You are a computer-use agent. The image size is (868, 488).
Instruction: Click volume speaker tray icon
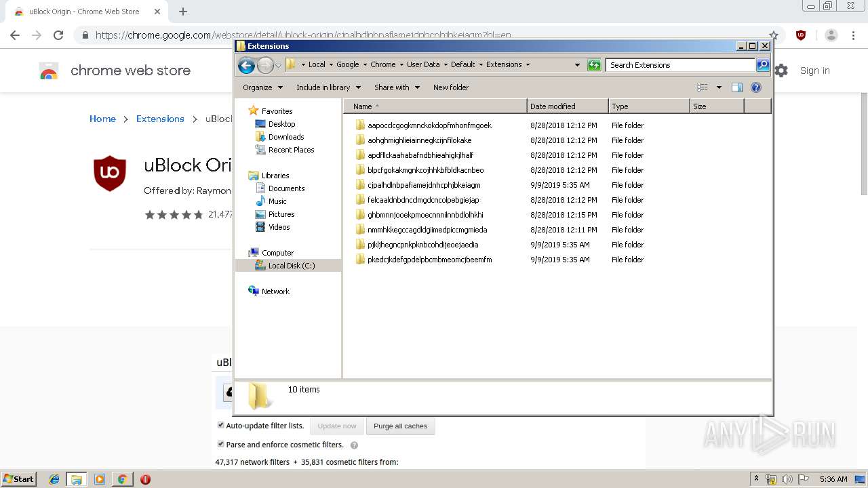point(787,479)
